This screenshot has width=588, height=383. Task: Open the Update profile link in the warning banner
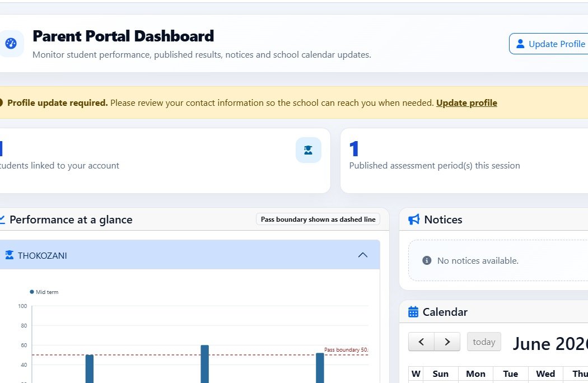point(466,103)
